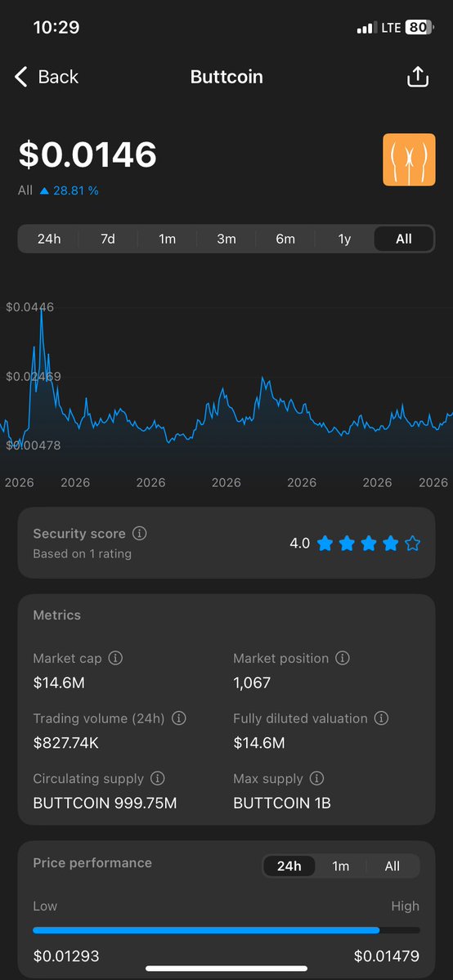The width and height of the screenshot is (453, 980).
Task: Tap the 28.81 % change value
Action: pos(76,190)
